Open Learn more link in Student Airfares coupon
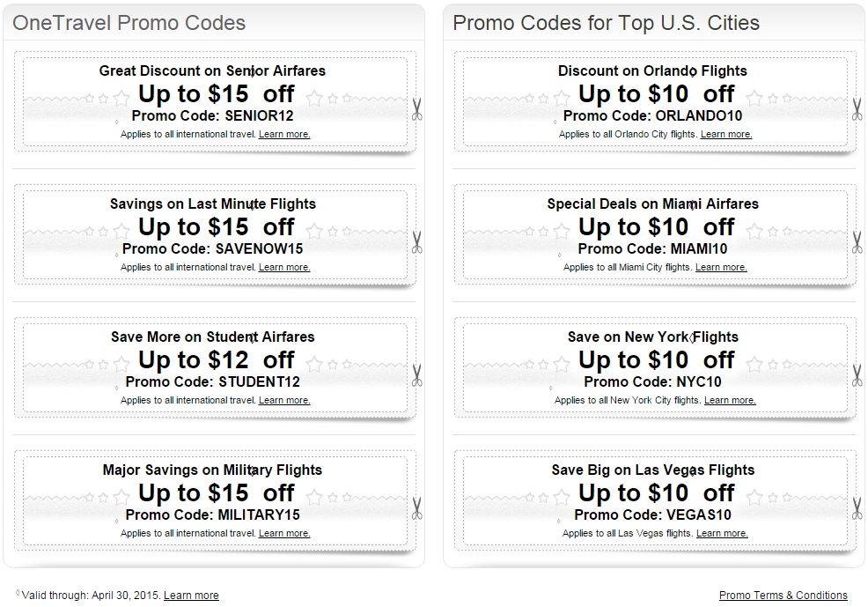The width and height of the screenshot is (868, 607). coord(284,400)
